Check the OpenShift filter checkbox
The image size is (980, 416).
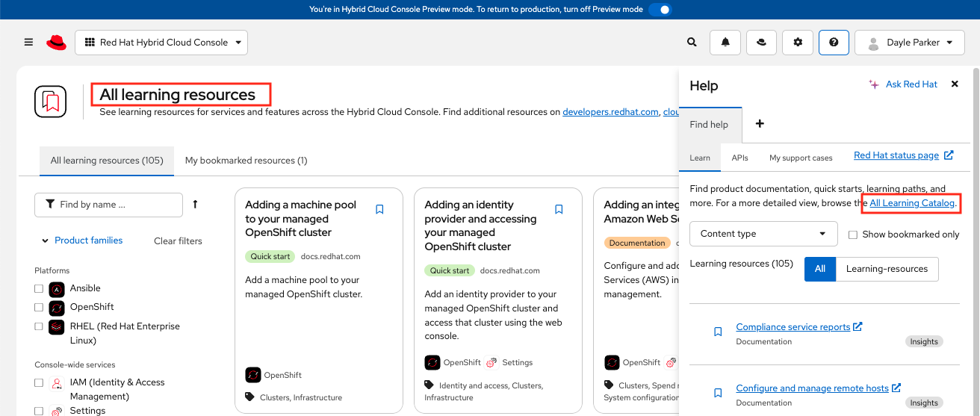tap(39, 307)
